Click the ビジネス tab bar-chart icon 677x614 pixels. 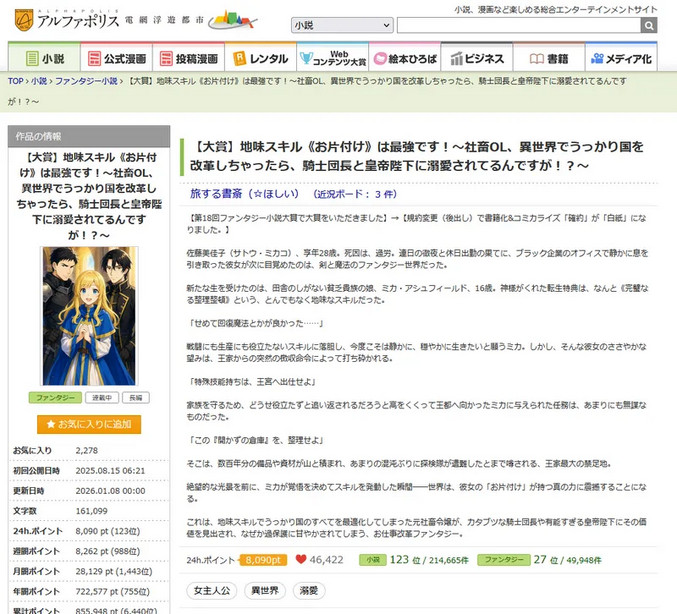coord(456,59)
